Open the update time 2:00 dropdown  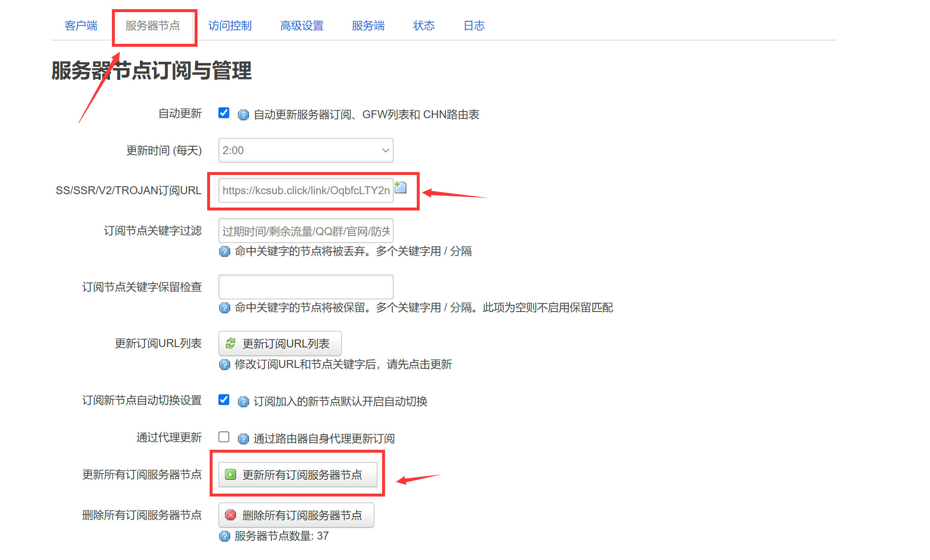click(306, 150)
